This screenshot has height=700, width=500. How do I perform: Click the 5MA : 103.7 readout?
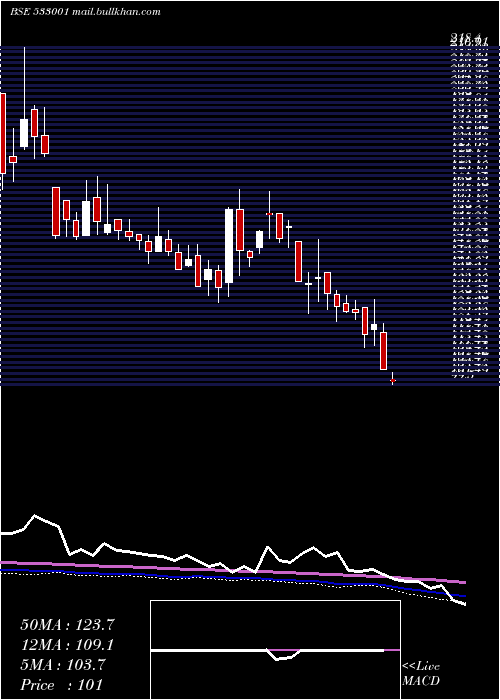coord(63,665)
